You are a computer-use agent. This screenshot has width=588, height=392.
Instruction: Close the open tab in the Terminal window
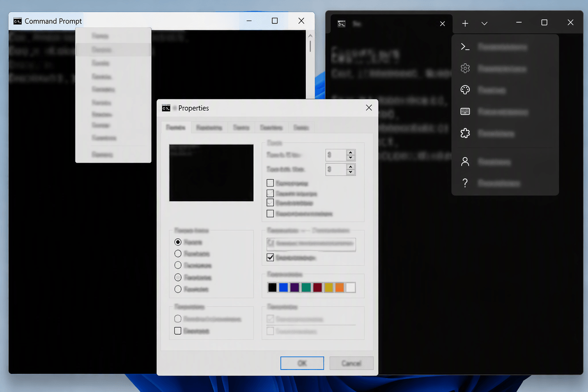pyautogui.click(x=442, y=24)
